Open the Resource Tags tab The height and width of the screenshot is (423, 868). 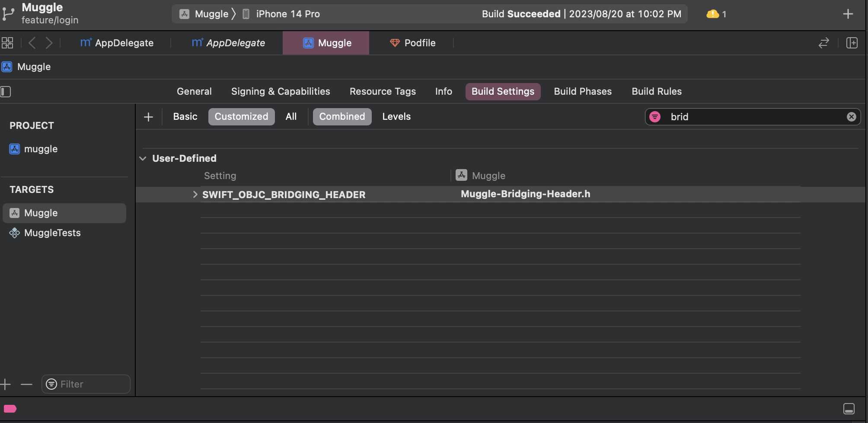pos(383,92)
